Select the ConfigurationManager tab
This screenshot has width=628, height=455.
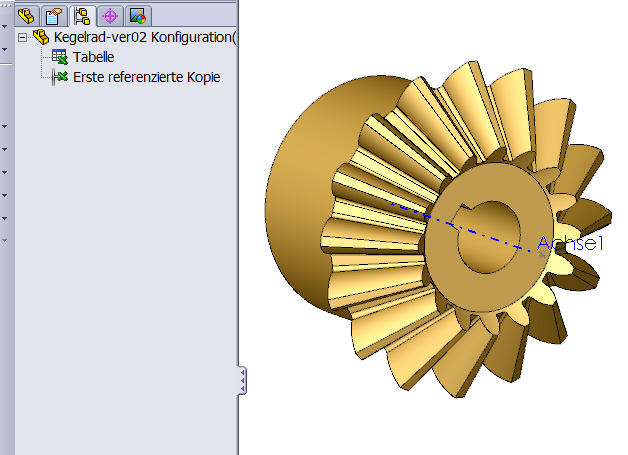point(82,16)
